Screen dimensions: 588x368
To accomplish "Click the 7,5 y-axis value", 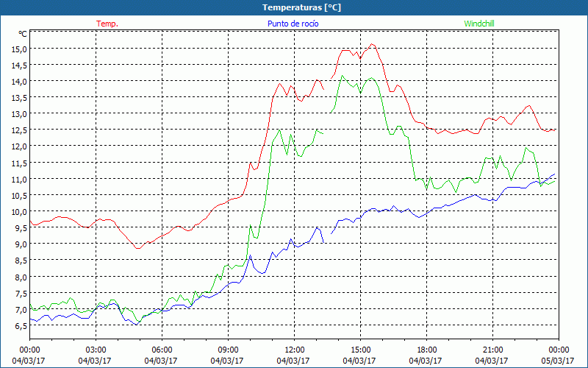I will [21, 293].
